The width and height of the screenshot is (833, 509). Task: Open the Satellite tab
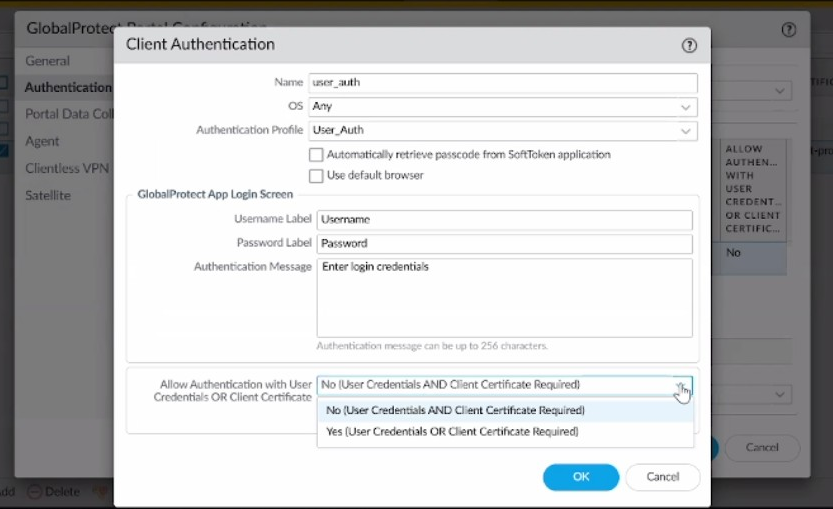[48, 196]
